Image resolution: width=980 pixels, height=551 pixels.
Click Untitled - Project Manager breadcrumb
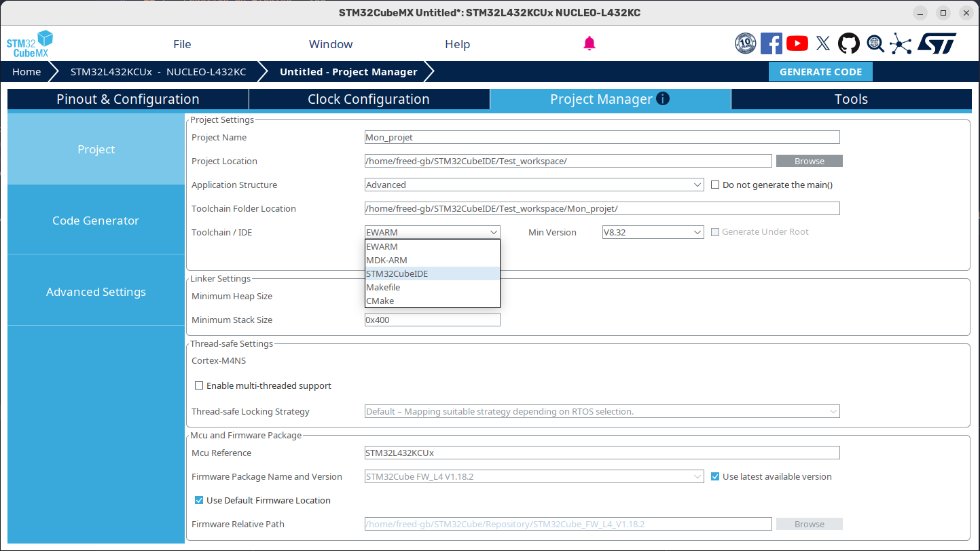click(x=348, y=71)
